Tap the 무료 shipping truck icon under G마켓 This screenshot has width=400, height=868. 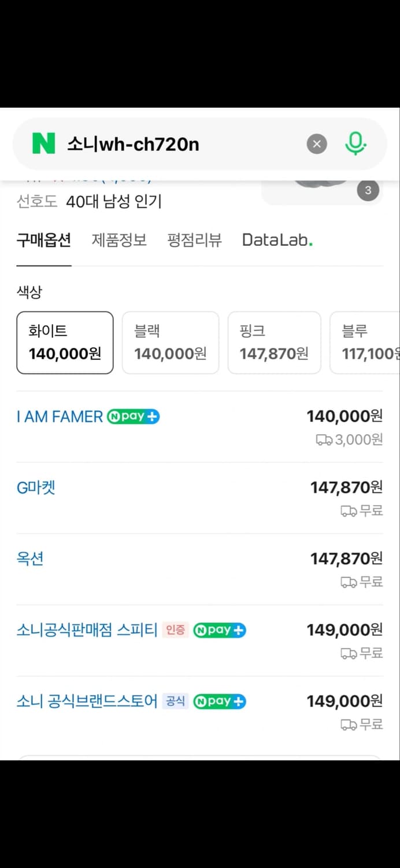pyautogui.click(x=347, y=511)
